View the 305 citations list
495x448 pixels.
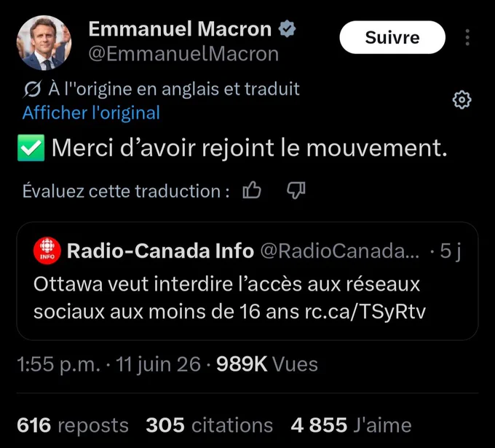click(x=210, y=425)
